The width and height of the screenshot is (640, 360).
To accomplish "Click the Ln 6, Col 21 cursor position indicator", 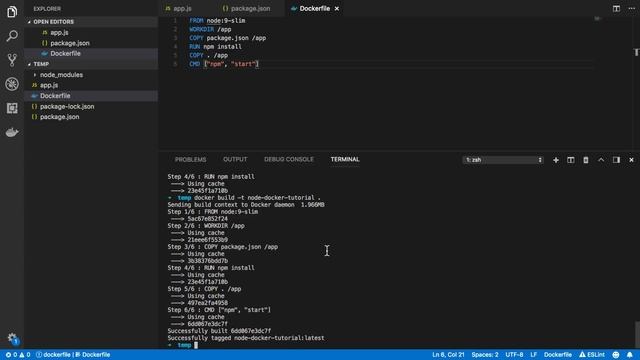I will [x=448, y=355].
